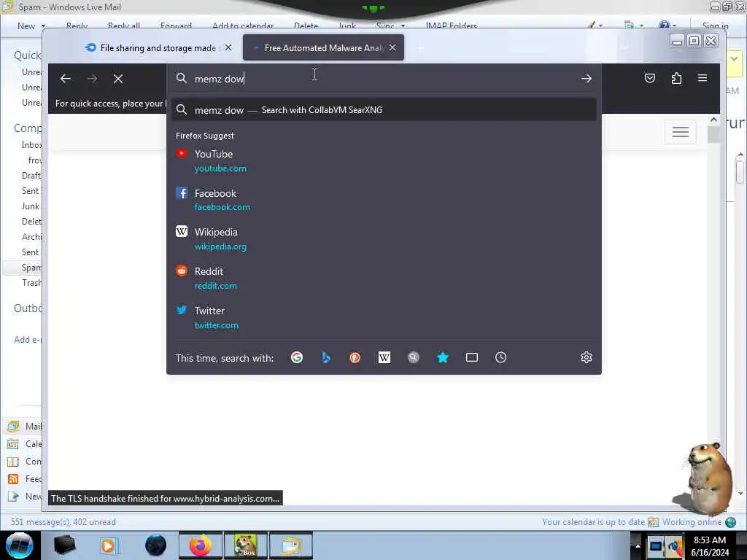Click Sign in in Windows Live Mail

click(x=715, y=26)
